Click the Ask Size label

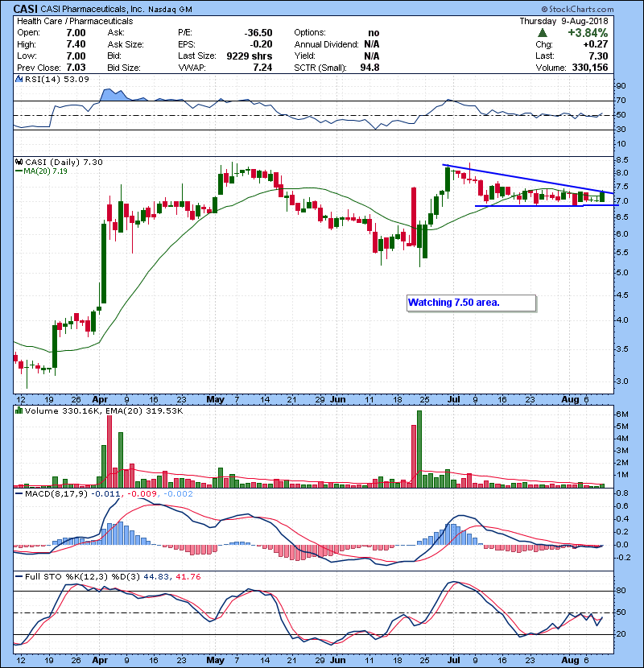coord(126,44)
